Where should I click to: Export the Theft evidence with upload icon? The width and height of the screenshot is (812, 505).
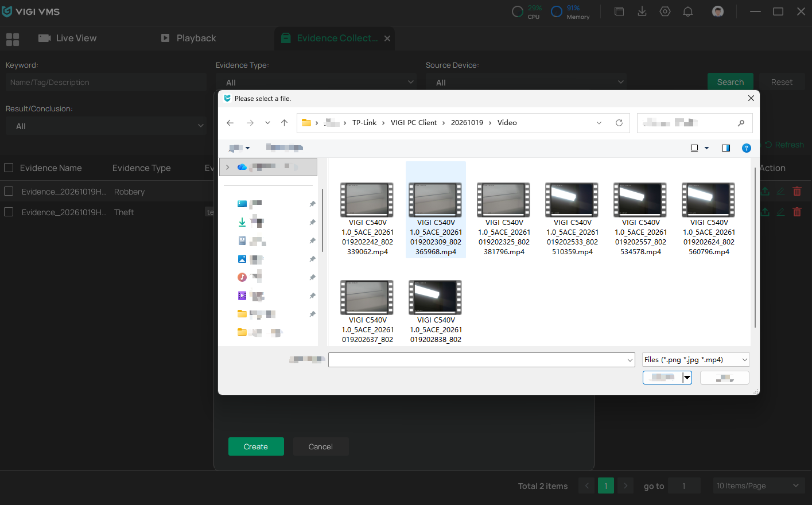tap(765, 212)
